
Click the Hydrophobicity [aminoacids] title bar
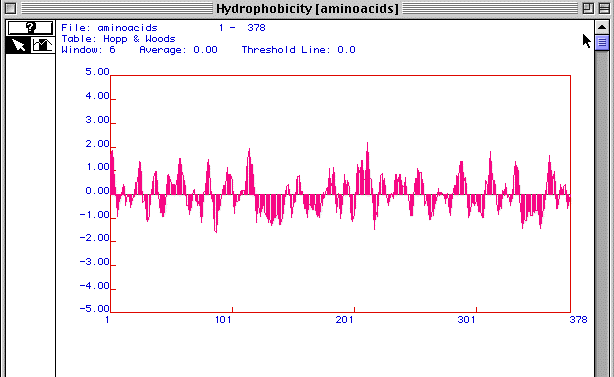click(x=307, y=9)
